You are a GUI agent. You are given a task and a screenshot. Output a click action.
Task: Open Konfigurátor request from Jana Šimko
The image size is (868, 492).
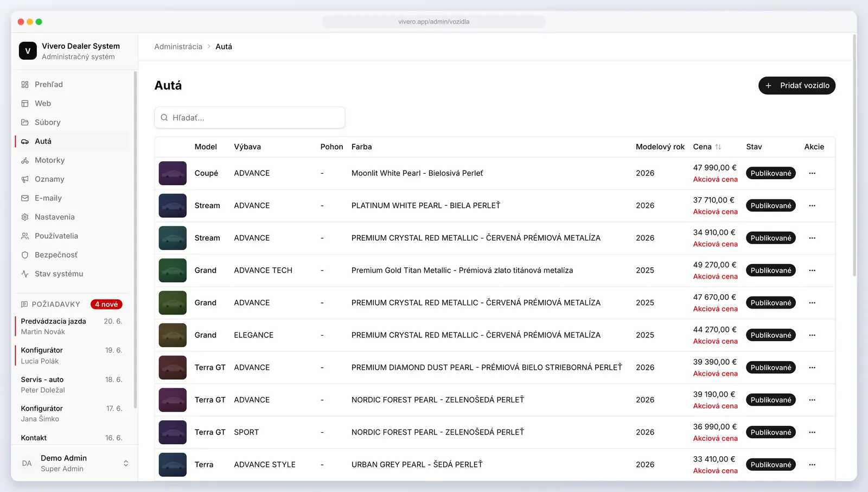72,414
